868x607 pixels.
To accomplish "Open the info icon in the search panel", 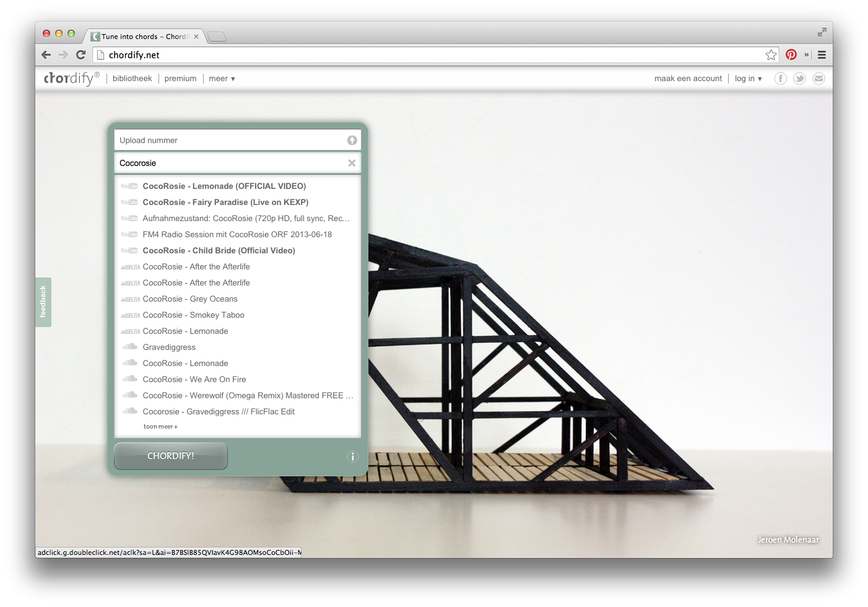I will coord(353,456).
